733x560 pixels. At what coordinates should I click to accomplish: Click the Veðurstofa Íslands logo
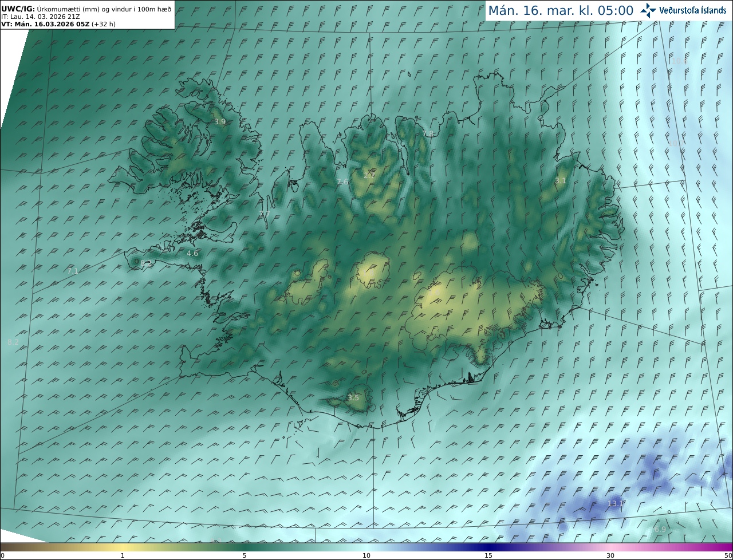683,10
